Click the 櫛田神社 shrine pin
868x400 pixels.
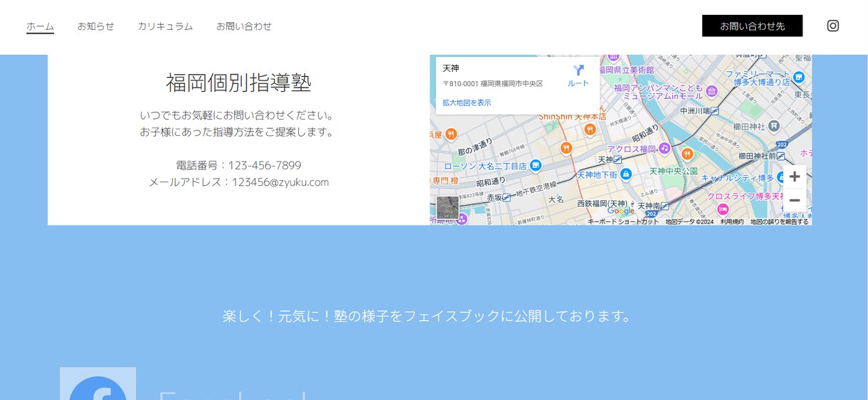tap(775, 126)
